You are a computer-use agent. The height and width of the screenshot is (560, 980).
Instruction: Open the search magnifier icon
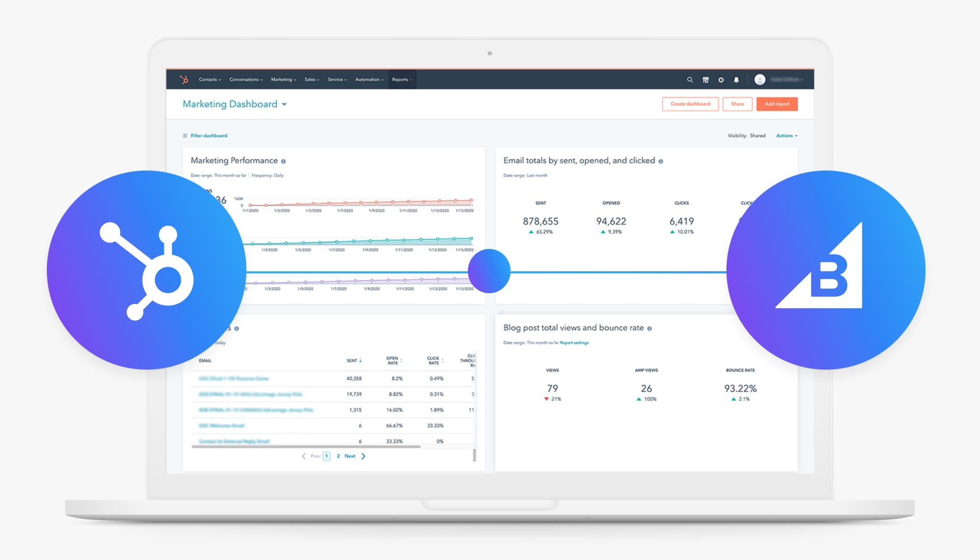pos(690,80)
